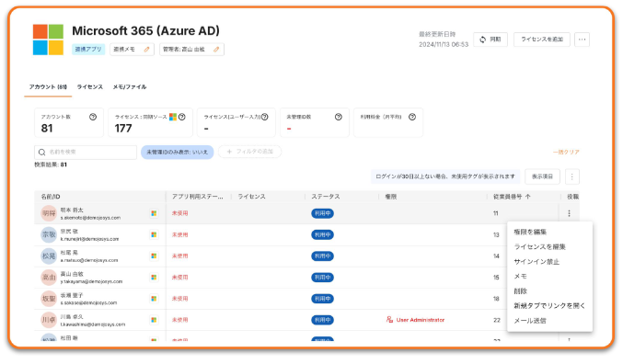The height and width of the screenshot is (364, 623).
Task: Open the three-dot menu beside ライセンスを追加
Action: tap(583, 40)
